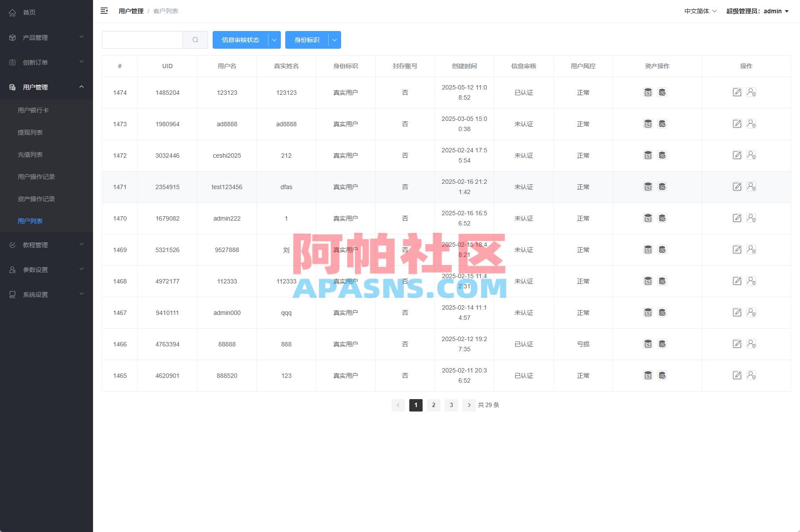Image resolution: width=800 pixels, height=532 pixels.
Task: Expand the 信息审核状态 filter dropdown
Action: (274, 39)
